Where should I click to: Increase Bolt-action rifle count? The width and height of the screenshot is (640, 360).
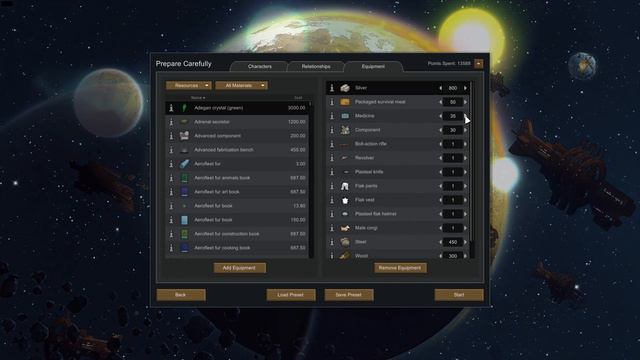pyautogui.click(x=465, y=144)
